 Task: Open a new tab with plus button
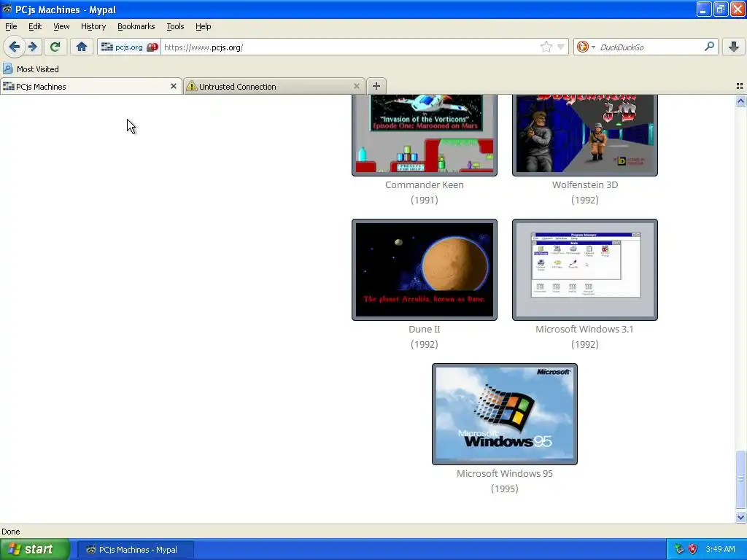pyautogui.click(x=376, y=86)
